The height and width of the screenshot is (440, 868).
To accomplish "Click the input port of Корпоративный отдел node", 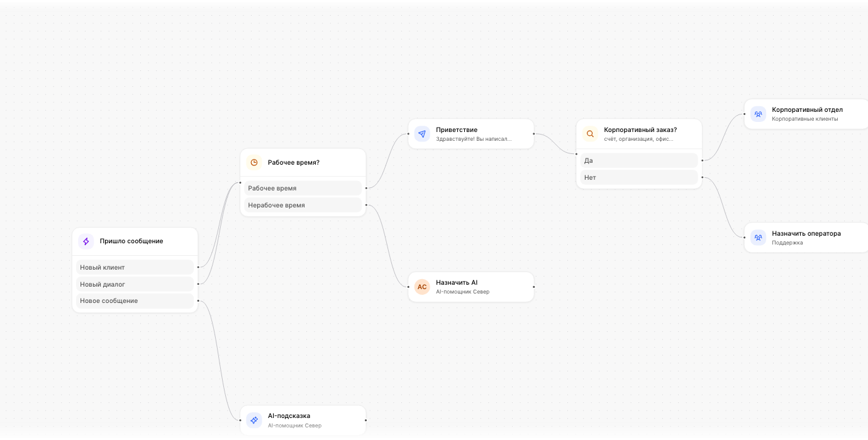I will coord(744,114).
